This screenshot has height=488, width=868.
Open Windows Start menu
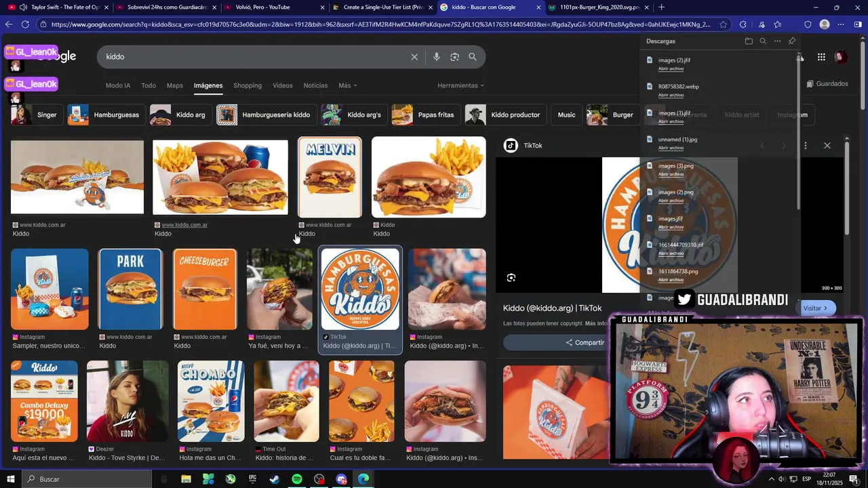click(10, 479)
